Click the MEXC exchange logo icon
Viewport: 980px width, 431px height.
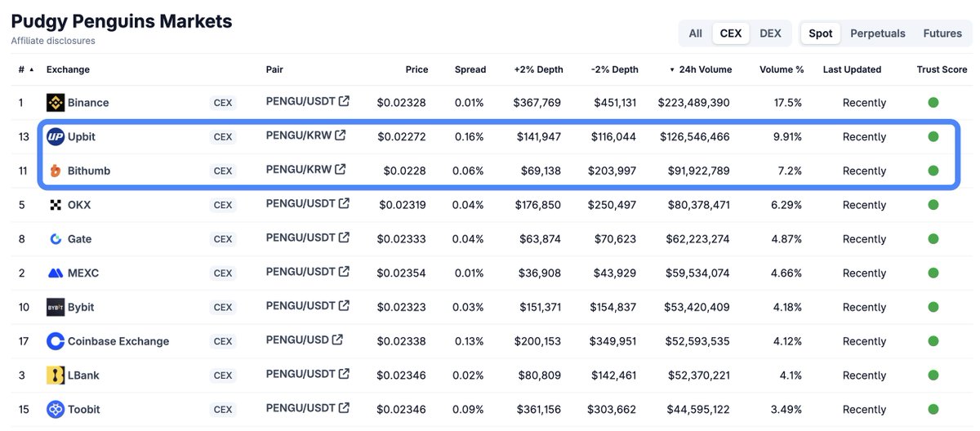pos(56,273)
